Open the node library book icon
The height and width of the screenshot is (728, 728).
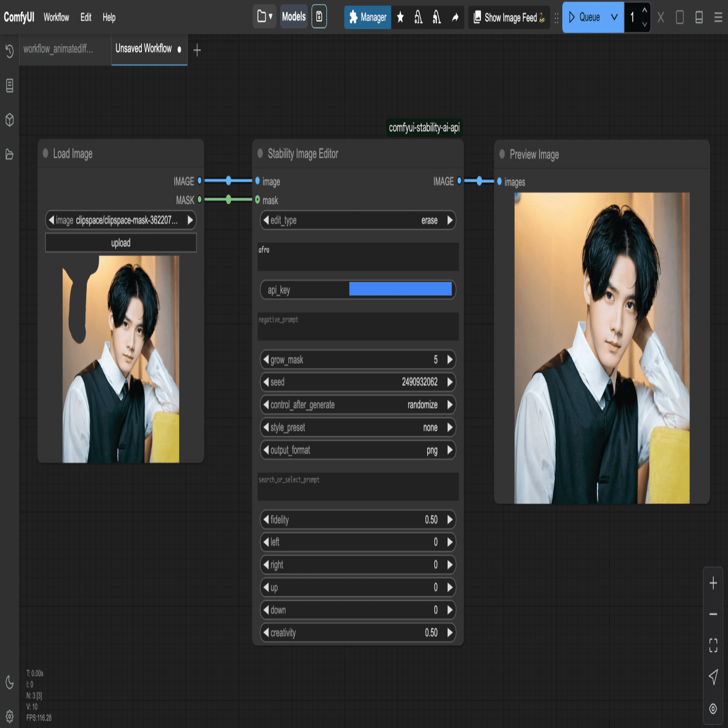[x=9, y=85]
